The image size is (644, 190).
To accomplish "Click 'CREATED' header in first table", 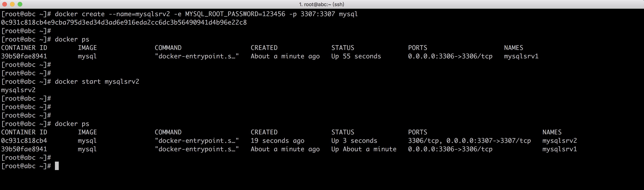I will click(x=264, y=48).
